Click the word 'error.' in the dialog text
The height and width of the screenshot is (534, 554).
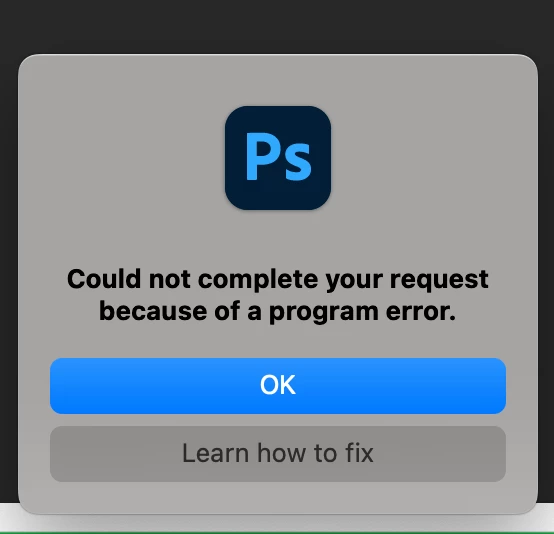pyautogui.click(x=421, y=312)
